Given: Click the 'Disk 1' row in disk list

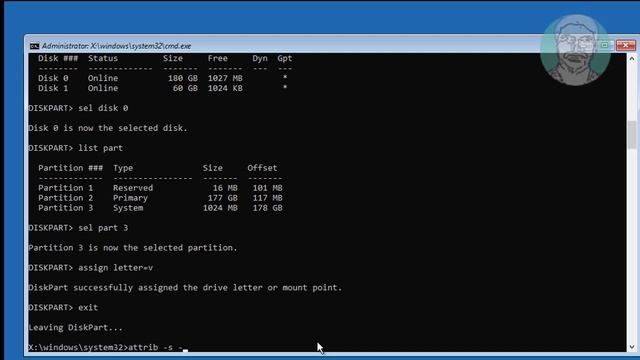Looking at the screenshot, I should pyautogui.click(x=162, y=88).
